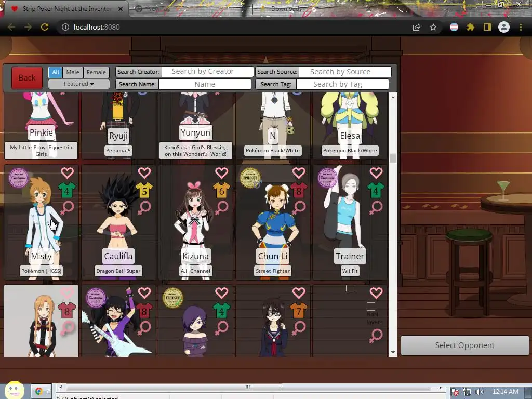532x399 pixels.
Task: Switch to the New Tab tab
Action: coord(158,9)
